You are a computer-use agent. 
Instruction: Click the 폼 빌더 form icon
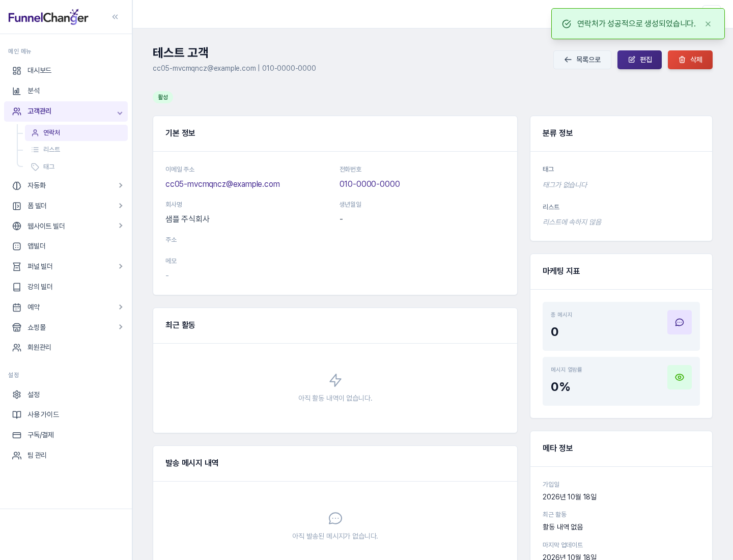17,206
